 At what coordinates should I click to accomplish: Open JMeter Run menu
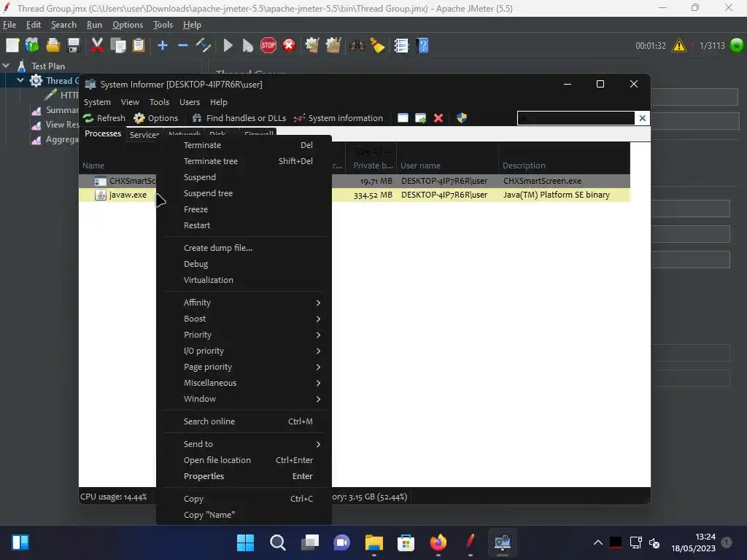point(94,25)
